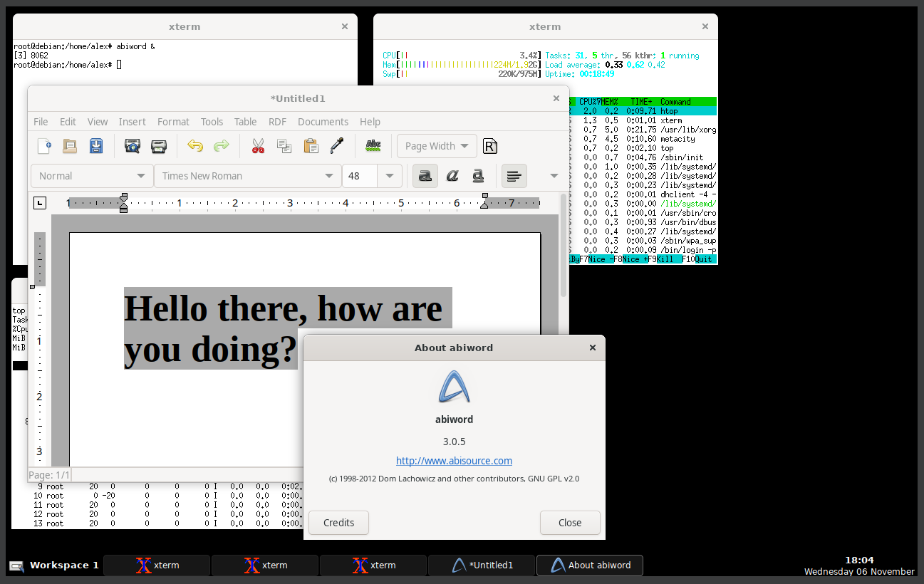
Task: Click the Credits button in the About dialog
Action: (x=338, y=522)
